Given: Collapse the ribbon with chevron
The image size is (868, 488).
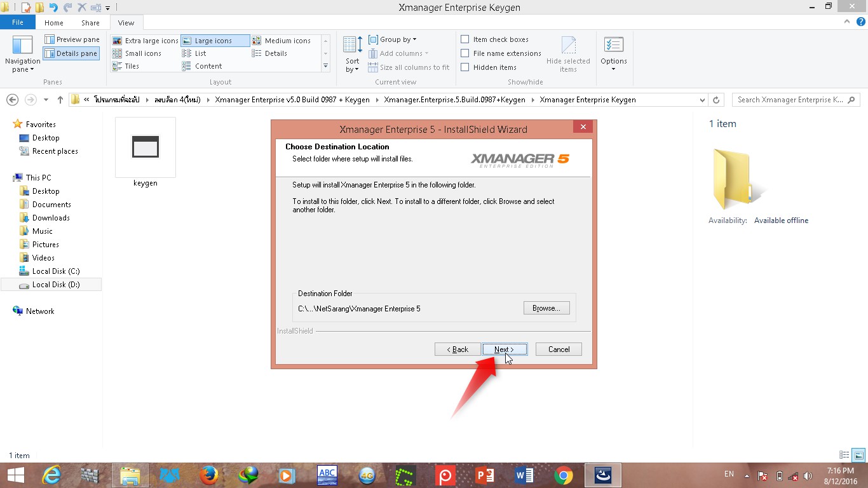Looking at the screenshot, I should [x=846, y=22].
